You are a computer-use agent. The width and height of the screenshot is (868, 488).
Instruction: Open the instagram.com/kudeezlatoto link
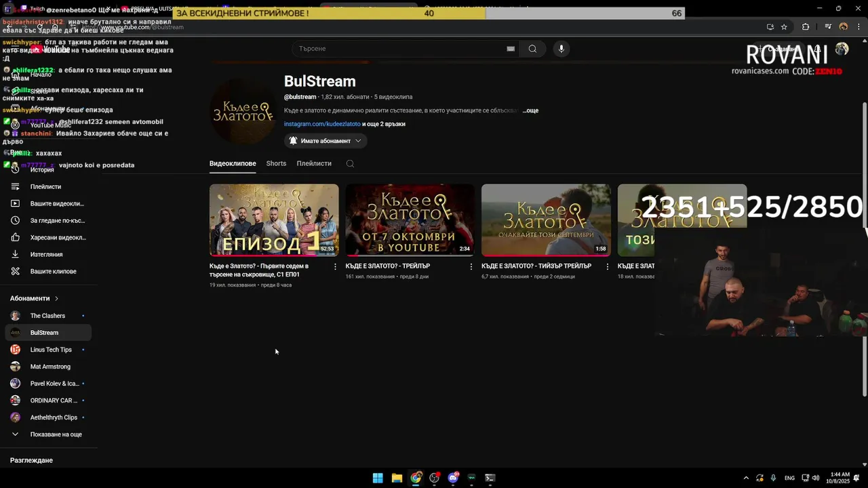[x=321, y=124]
